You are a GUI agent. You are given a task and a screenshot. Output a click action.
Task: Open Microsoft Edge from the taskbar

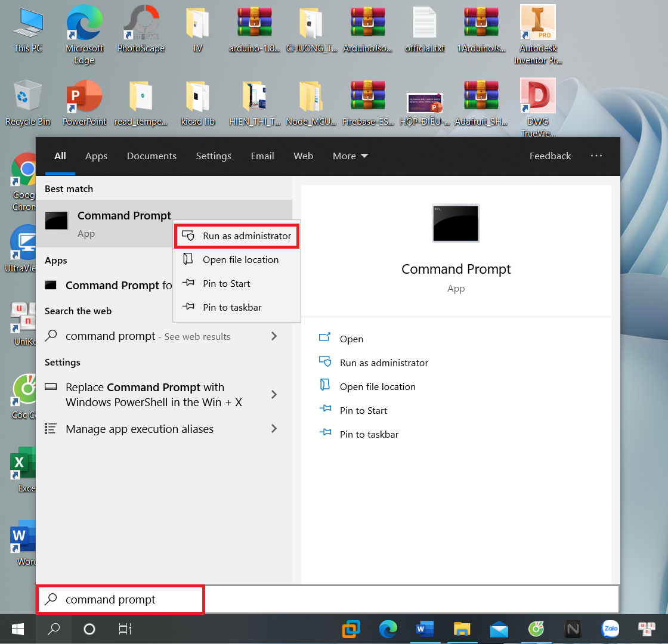[x=388, y=628]
